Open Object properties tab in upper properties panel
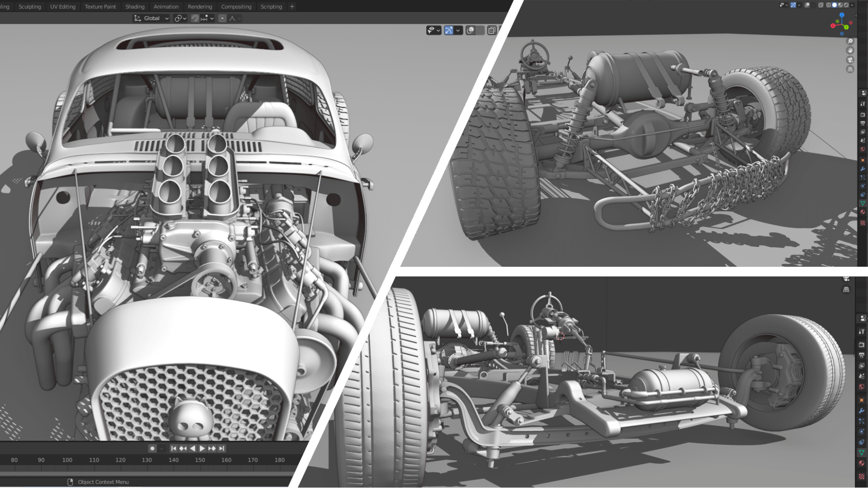This screenshot has width=868, height=488. [x=862, y=160]
